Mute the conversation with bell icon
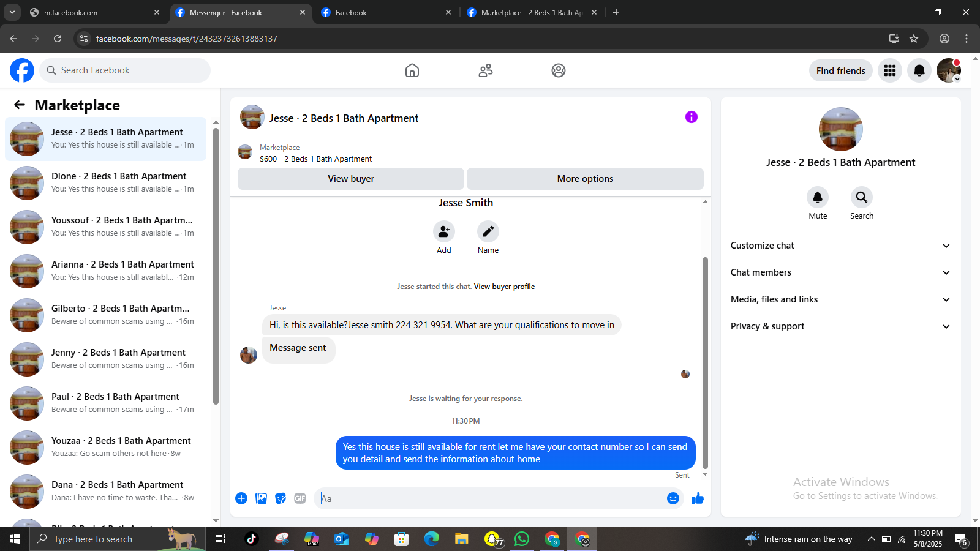Viewport: 980px width, 551px height. 818,197
